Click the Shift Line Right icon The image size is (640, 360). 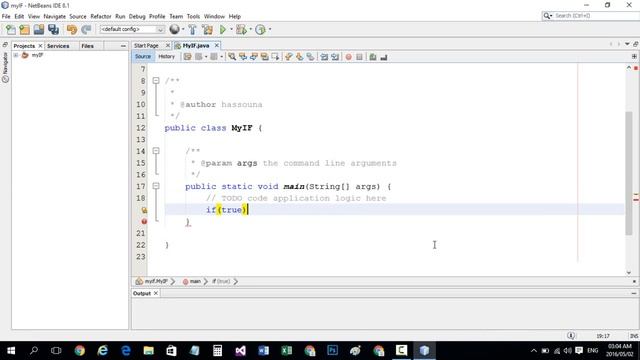click(x=335, y=57)
